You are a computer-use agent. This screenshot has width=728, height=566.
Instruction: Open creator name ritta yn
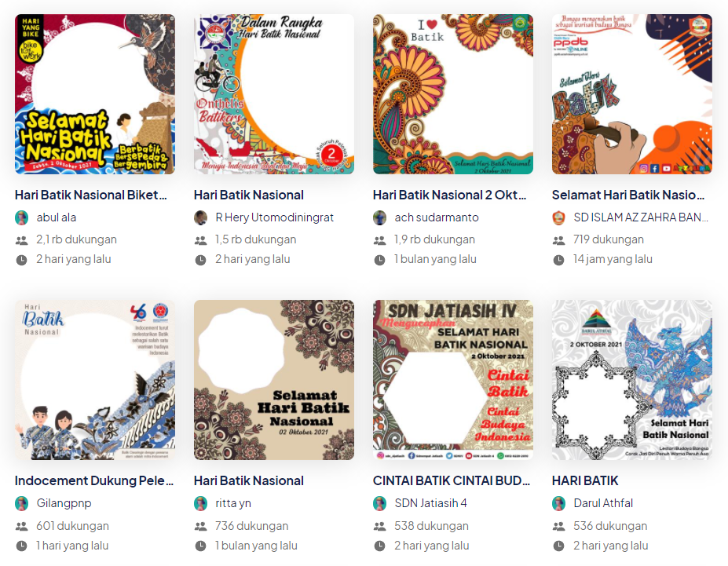click(x=233, y=503)
